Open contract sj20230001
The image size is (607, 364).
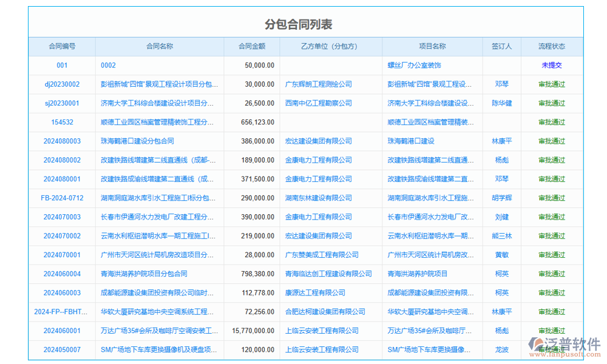click(x=62, y=103)
